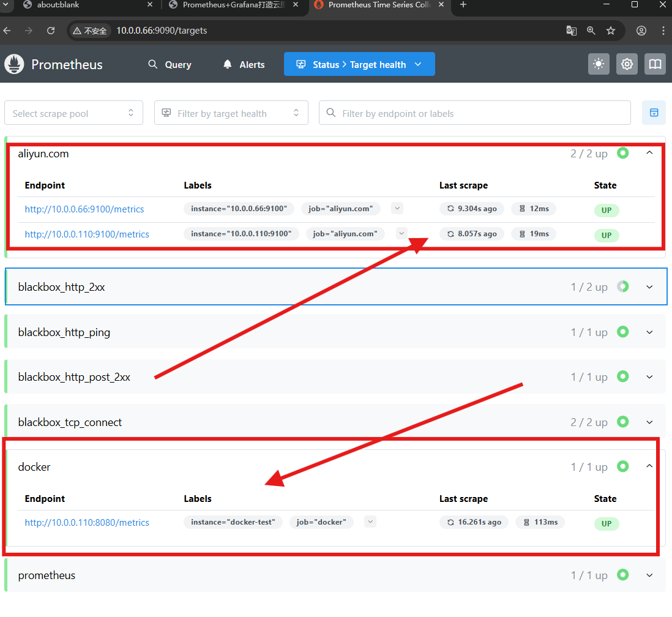Image resolution: width=672 pixels, height=617 pixels.
Task: Click the aliyun.com green health ring icon
Action: pyautogui.click(x=622, y=153)
